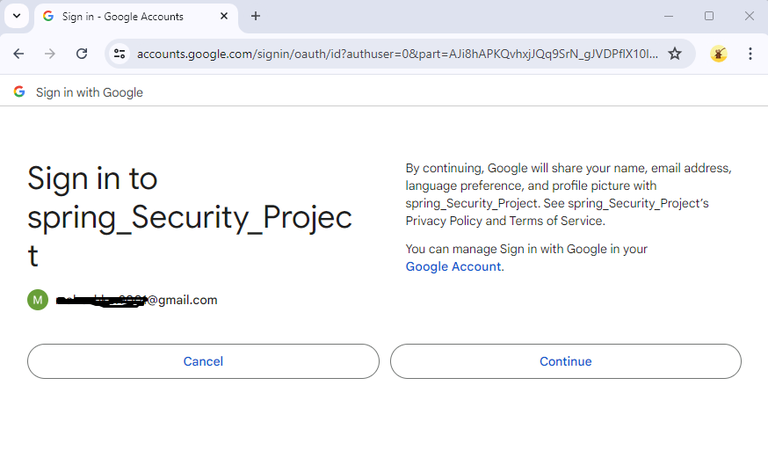Image resolution: width=768 pixels, height=458 pixels.
Task: Reload the current page
Action: click(82, 54)
